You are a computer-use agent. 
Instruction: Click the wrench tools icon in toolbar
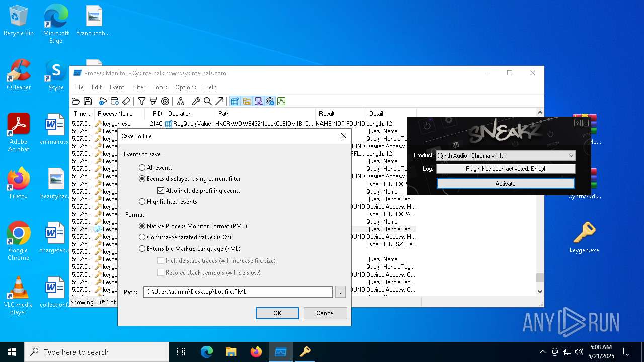(196, 101)
